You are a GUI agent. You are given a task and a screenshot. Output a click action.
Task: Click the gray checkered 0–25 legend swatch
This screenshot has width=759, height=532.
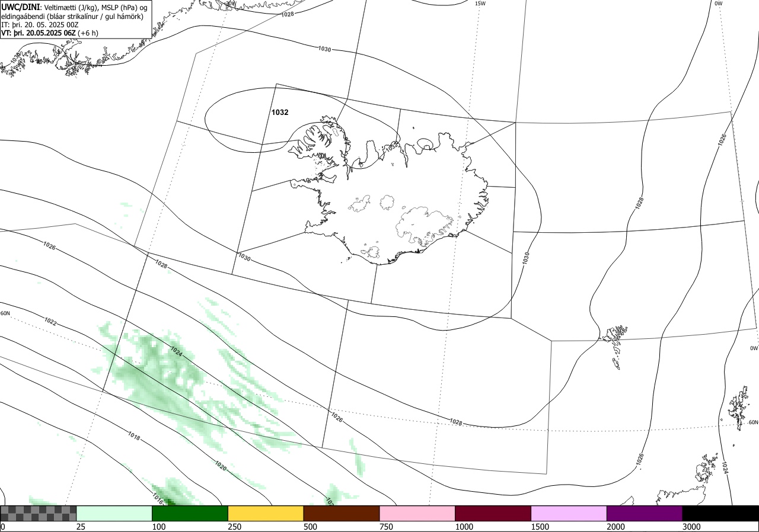click(39, 513)
